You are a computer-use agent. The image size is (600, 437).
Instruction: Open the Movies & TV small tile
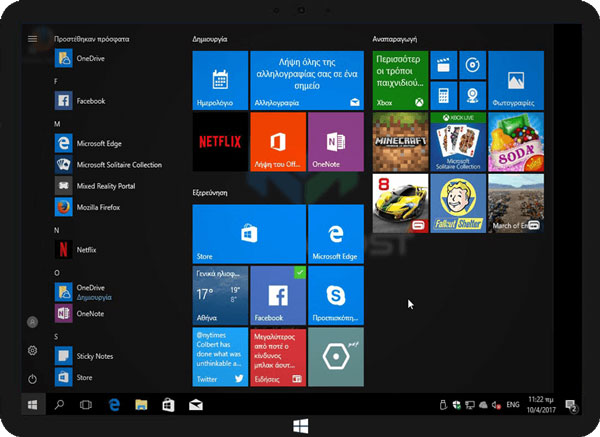click(x=443, y=65)
